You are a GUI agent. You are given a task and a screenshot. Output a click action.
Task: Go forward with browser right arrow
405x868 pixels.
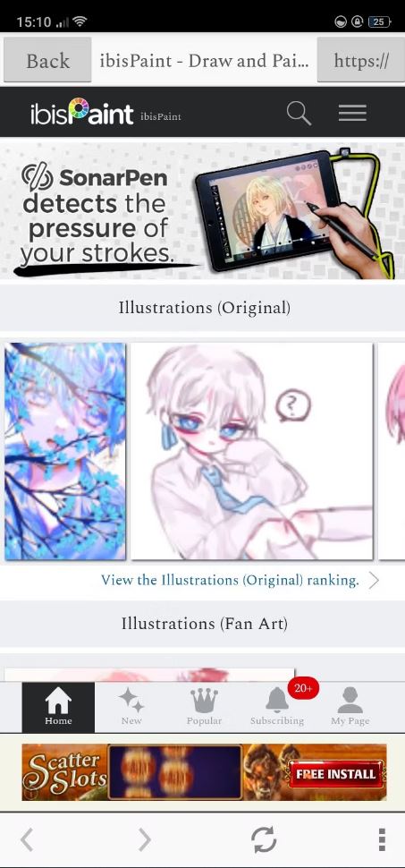[144, 839]
